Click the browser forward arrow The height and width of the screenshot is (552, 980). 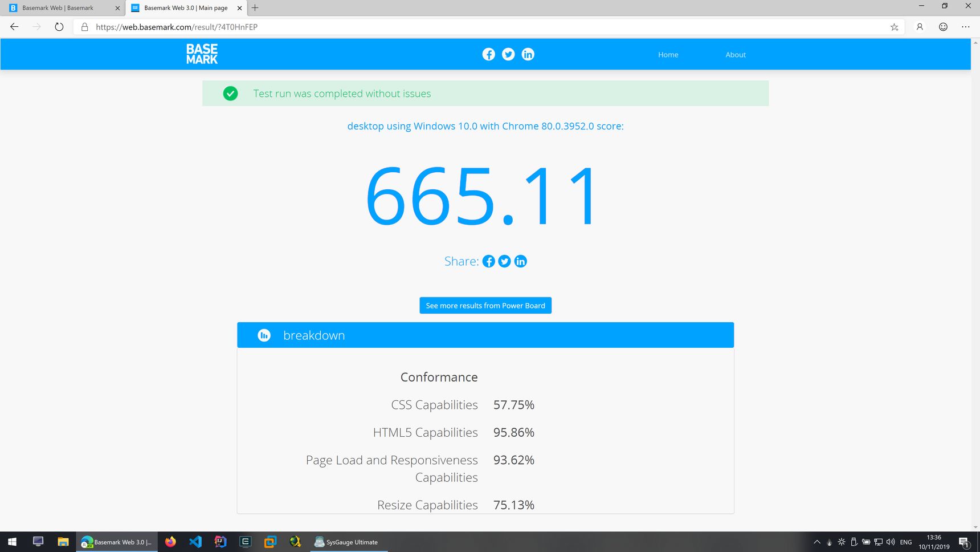36,27
